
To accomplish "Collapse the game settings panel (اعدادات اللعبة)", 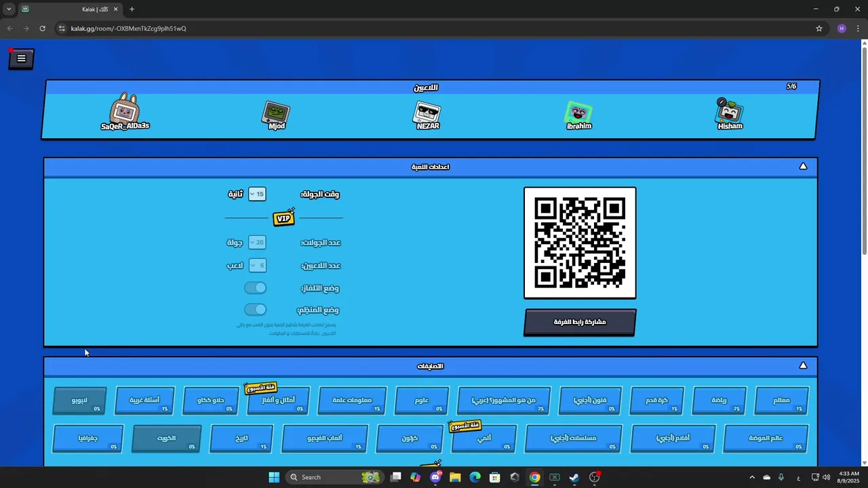I will click(803, 166).
